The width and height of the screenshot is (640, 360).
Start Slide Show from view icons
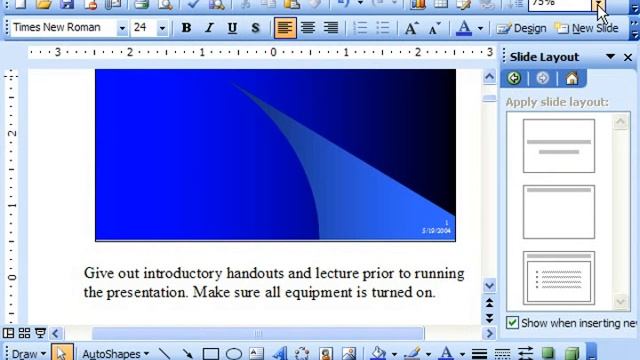point(40,333)
